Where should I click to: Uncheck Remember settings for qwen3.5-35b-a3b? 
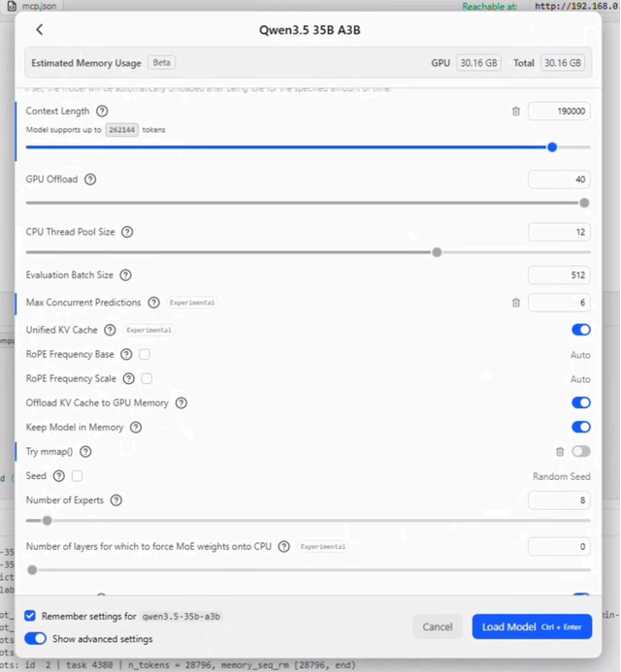[30, 616]
